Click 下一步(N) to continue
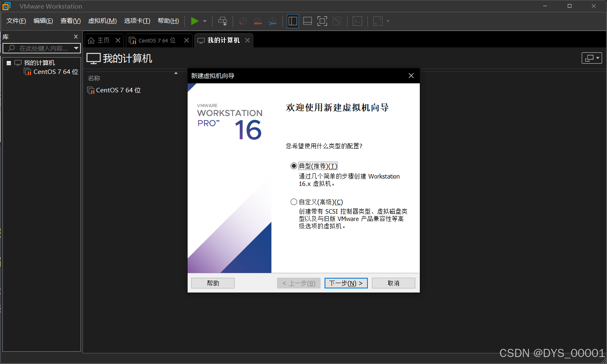This screenshot has width=607, height=364. tap(346, 283)
